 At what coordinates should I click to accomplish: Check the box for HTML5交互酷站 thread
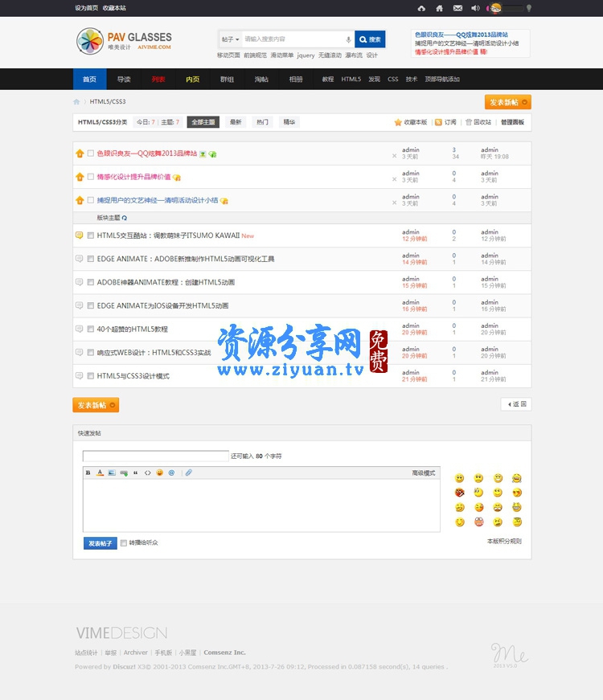click(x=91, y=235)
